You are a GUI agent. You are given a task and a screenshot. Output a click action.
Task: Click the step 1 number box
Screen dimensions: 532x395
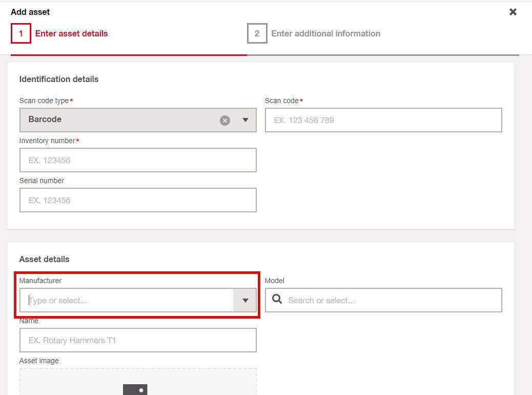(21, 34)
